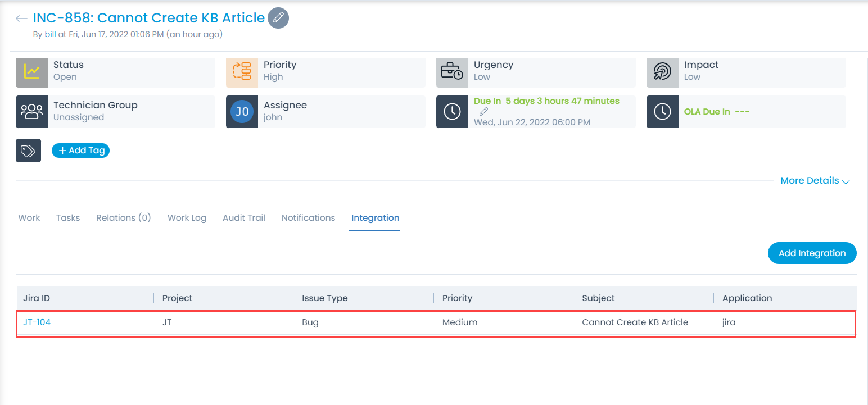Open the Status dropdown showing Open
Viewport: 868px width, 405px height.
tap(65, 77)
